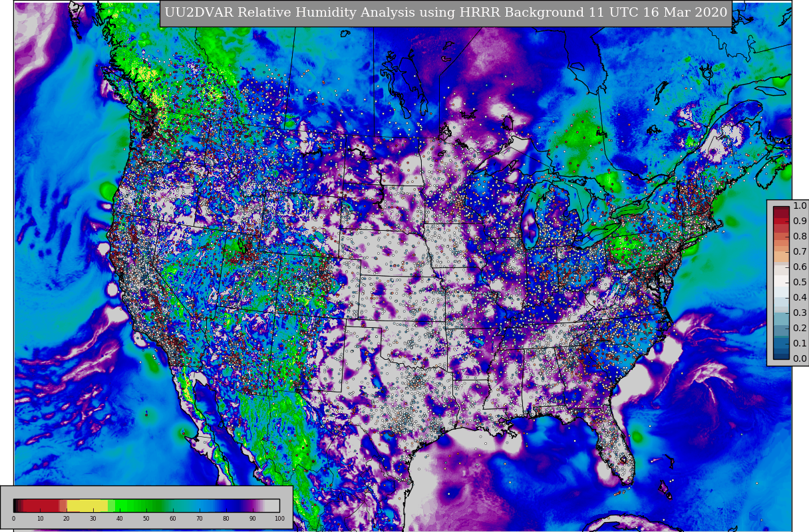Screen dimensions: 809x532
Task: Click the 0.3 label on the right colorbar
Action: (800, 313)
